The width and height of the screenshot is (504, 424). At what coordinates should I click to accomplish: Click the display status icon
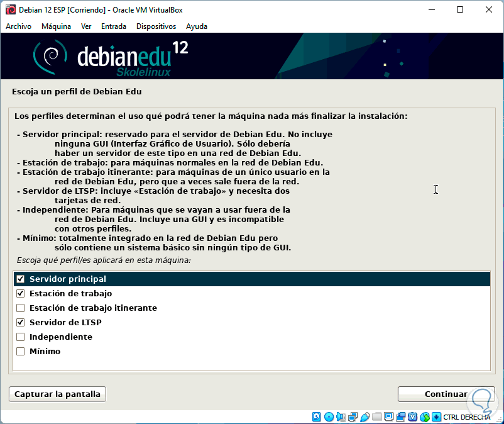(x=388, y=417)
